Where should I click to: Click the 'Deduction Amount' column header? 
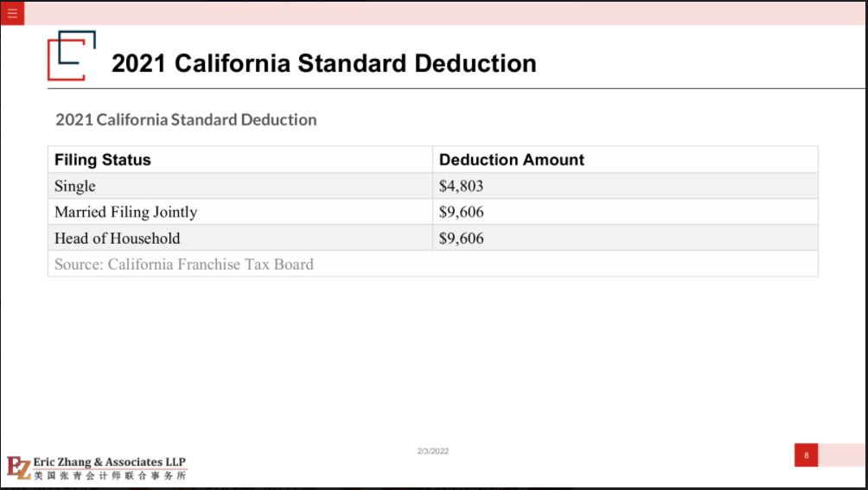pyautogui.click(x=512, y=160)
